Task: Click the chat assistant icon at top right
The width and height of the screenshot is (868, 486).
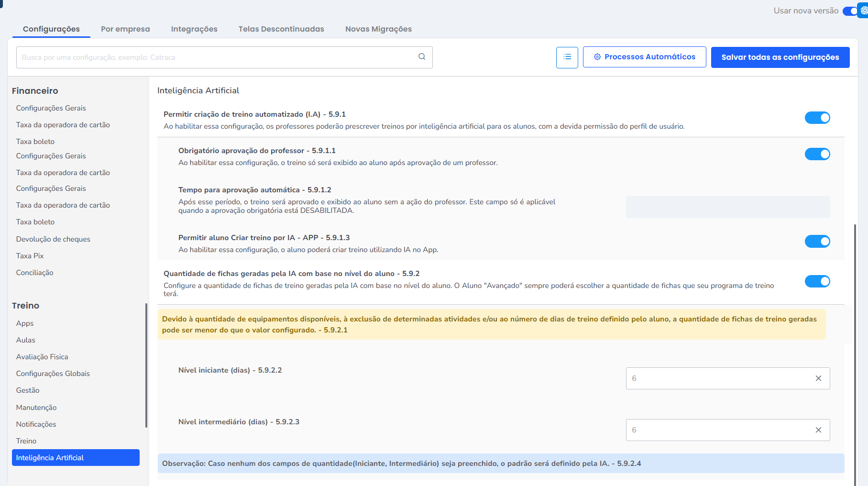Action: pyautogui.click(x=864, y=11)
